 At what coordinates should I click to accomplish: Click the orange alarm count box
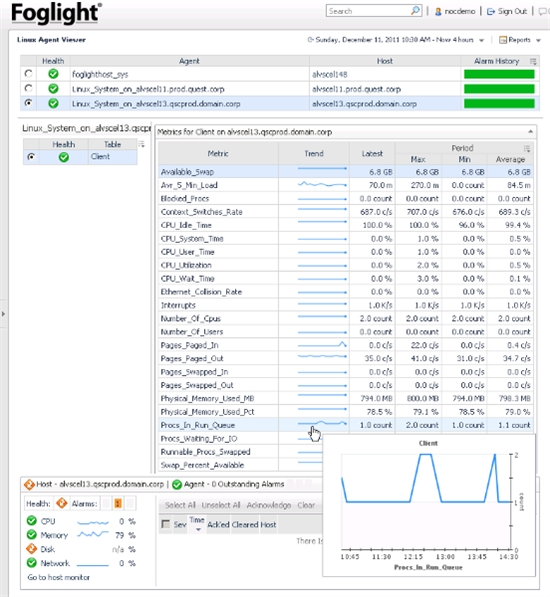point(118,503)
